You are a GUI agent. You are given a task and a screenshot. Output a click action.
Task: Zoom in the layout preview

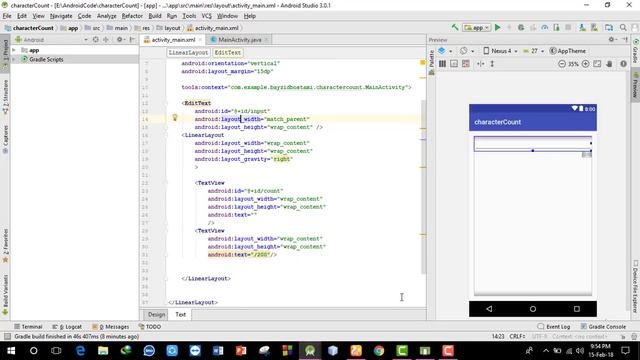pos(585,64)
